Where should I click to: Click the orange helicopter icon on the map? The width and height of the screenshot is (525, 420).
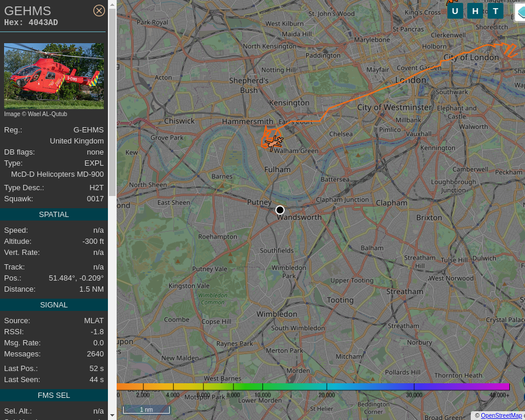[x=274, y=143]
